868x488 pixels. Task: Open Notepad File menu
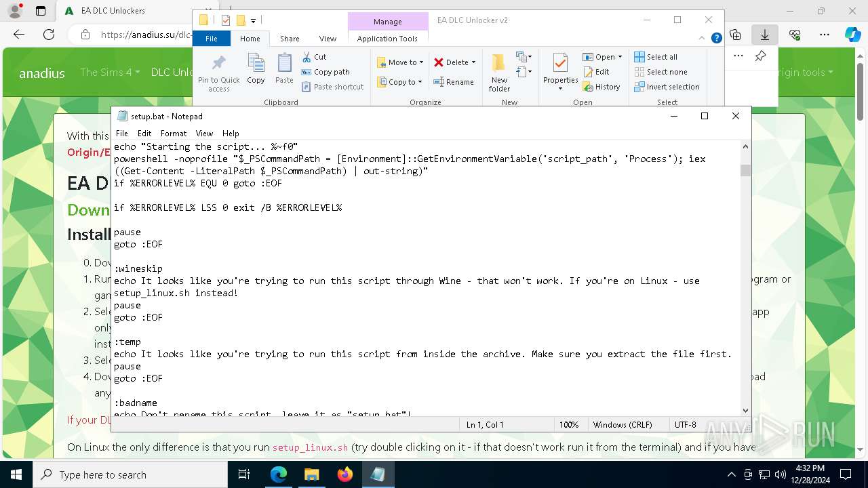(121, 134)
